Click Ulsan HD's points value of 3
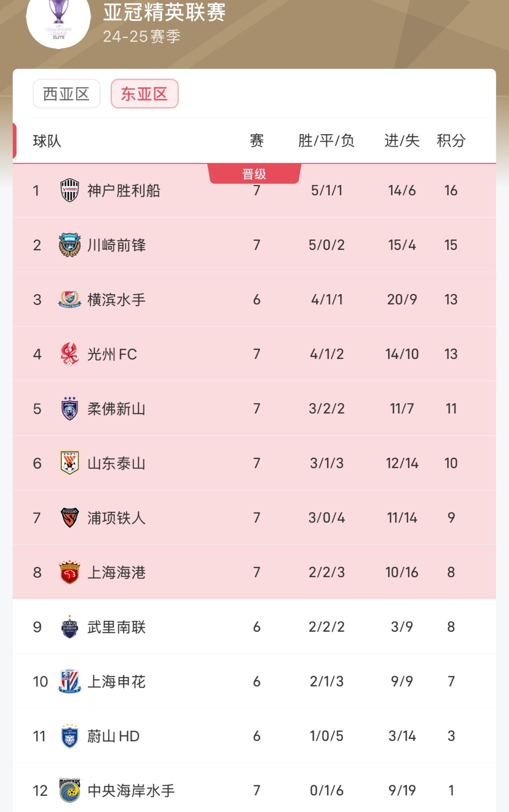The image size is (509, 812). tap(452, 737)
